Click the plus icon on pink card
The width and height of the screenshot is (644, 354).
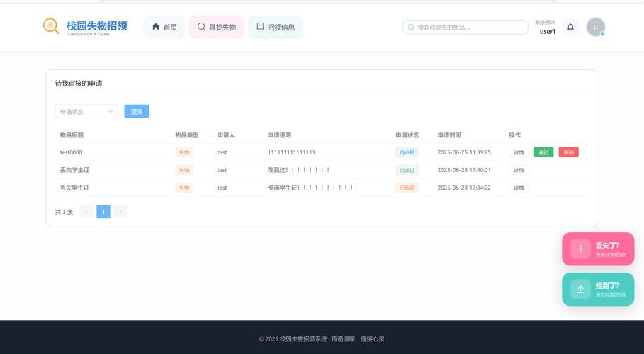(580, 249)
